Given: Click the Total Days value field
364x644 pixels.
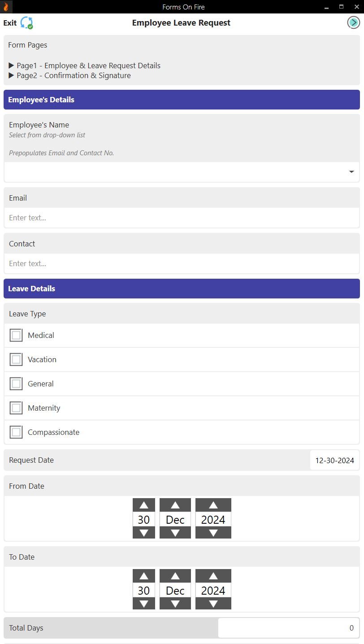Looking at the screenshot, I should (x=288, y=627).
